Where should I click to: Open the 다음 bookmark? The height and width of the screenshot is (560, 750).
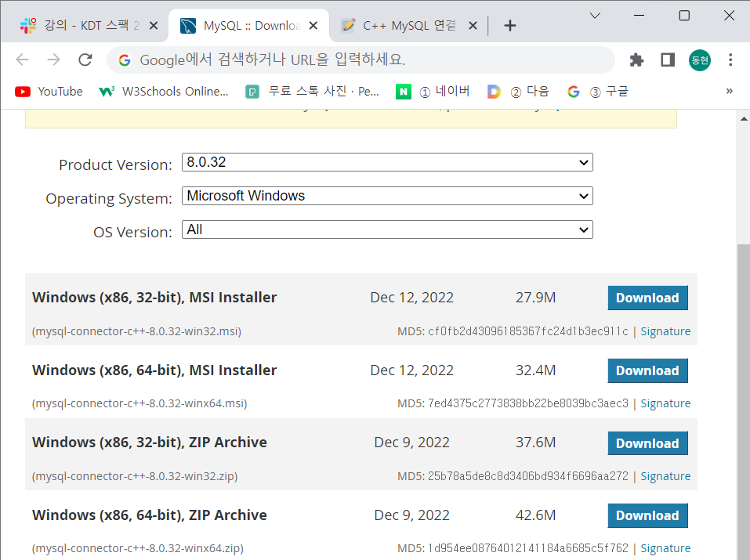click(x=518, y=92)
